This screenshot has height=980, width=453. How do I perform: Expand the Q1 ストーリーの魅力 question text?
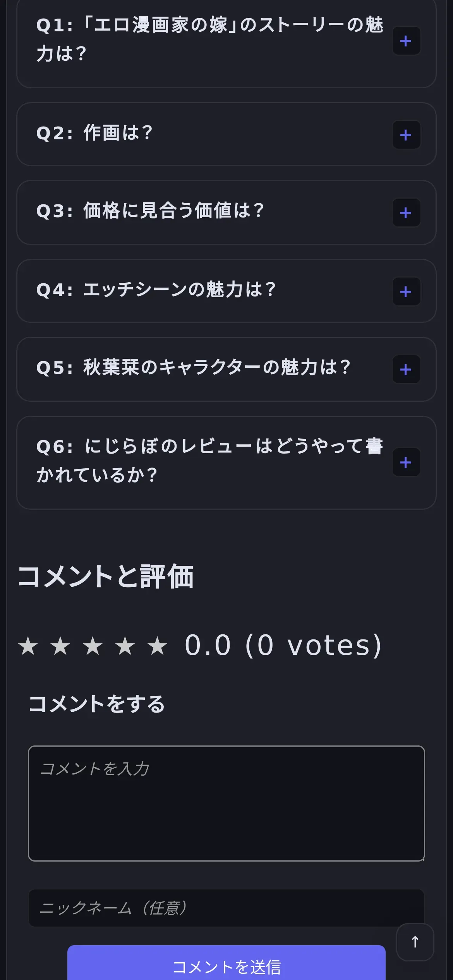click(x=209, y=39)
